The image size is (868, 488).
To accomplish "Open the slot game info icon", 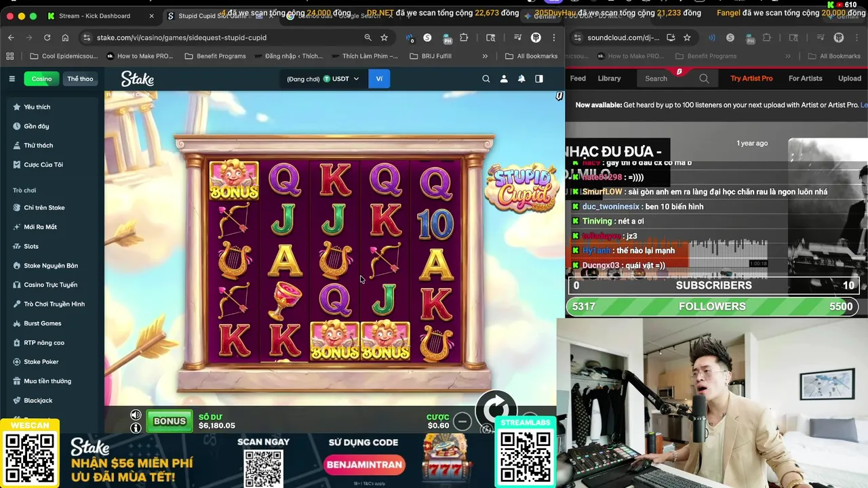I will 136,428.
